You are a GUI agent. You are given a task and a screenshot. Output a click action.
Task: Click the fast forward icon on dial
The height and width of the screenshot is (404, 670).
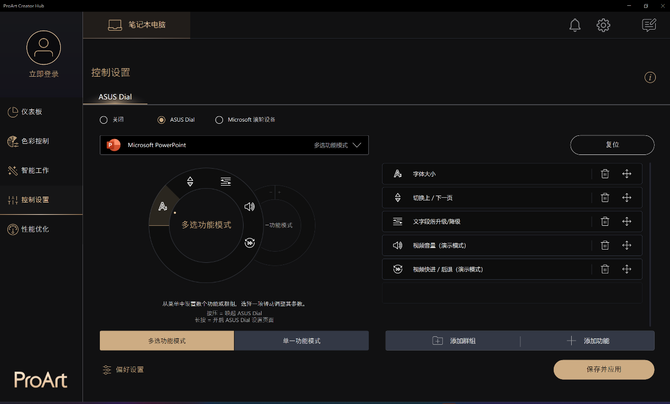click(x=250, y=243)
